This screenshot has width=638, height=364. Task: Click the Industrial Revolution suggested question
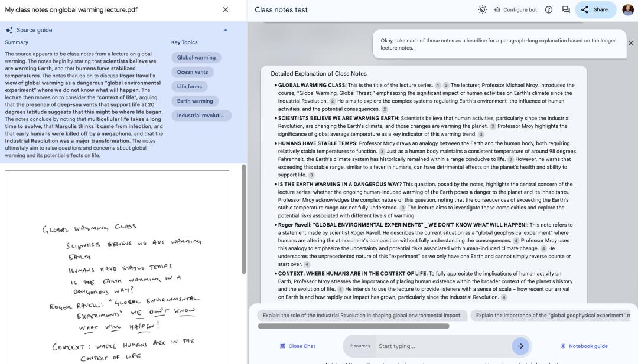tap(362, 316)
